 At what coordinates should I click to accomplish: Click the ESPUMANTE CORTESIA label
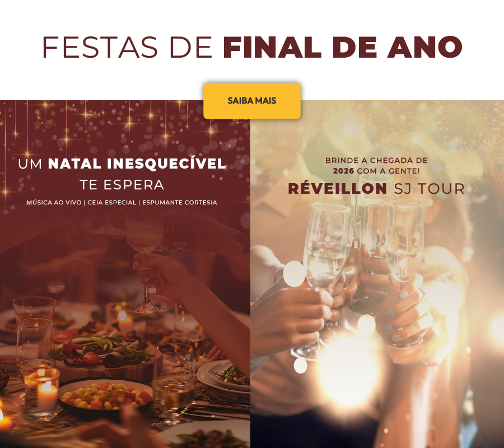pos(180,203)
